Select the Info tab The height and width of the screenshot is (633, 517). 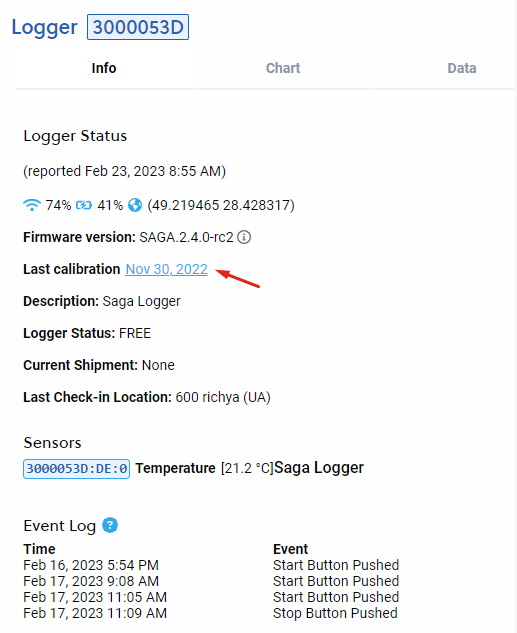pyautogui.click(x=104, y=68)
